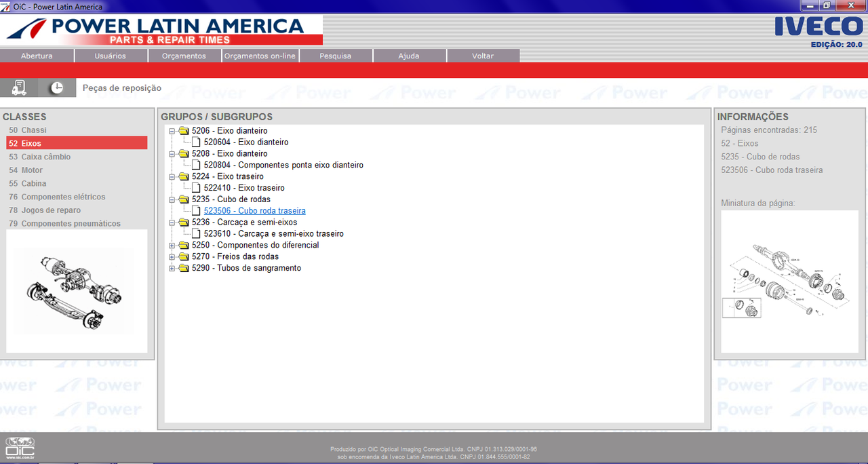Viewport: 868px width, 464px height.
Task: Collapse the 5236 Carcaça e semi-eixos group
Action: tap(172, 223)
